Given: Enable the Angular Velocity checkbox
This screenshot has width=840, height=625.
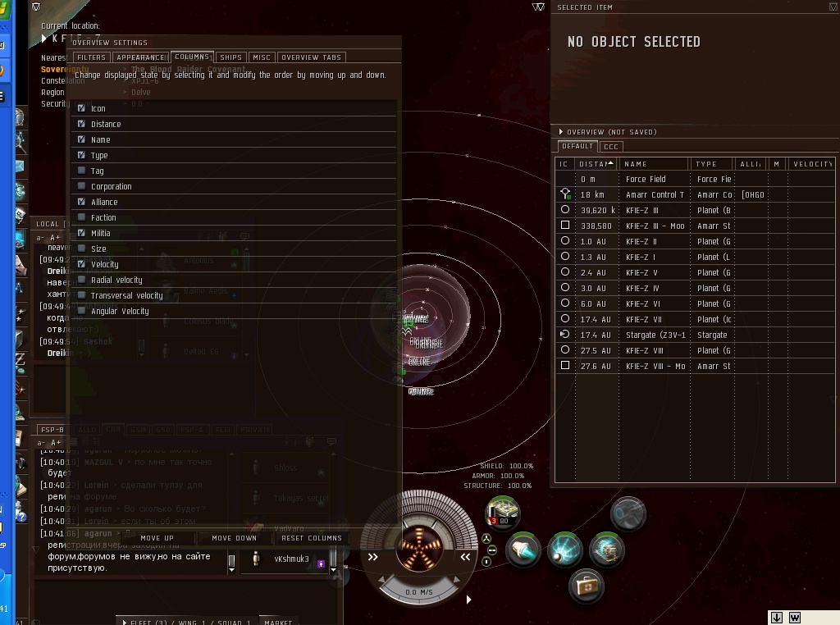Looking at the screenshot, I should click(x=81, y=310).
